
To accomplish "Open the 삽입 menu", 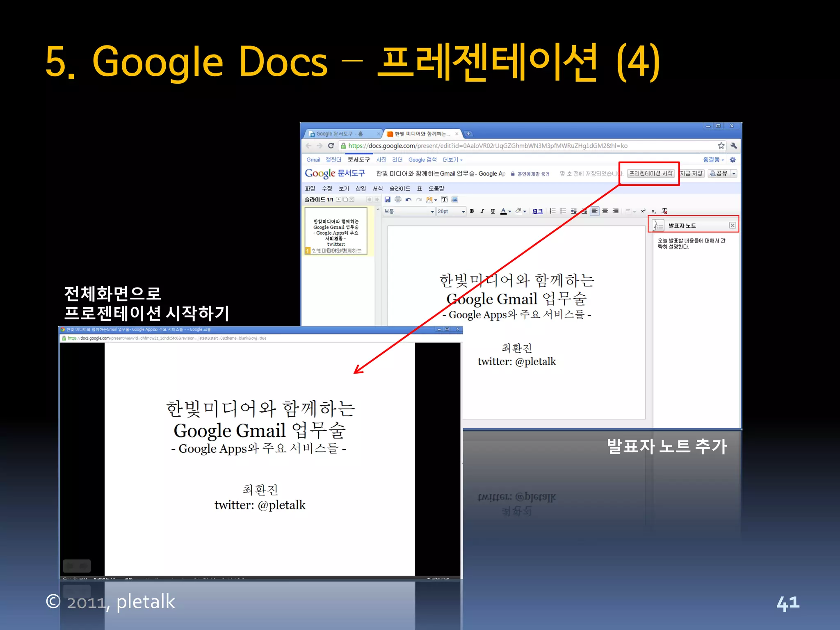I will click(361, 189).
